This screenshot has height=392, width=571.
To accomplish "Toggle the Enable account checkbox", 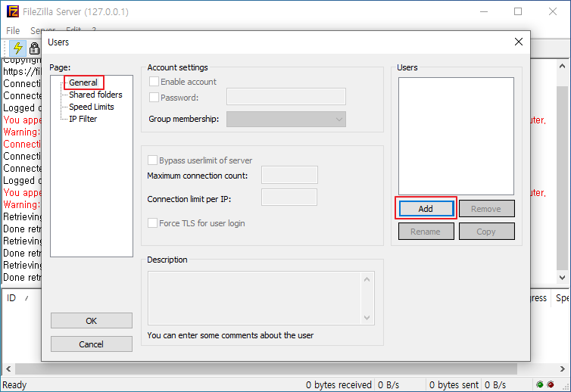I will coord(154,82).
